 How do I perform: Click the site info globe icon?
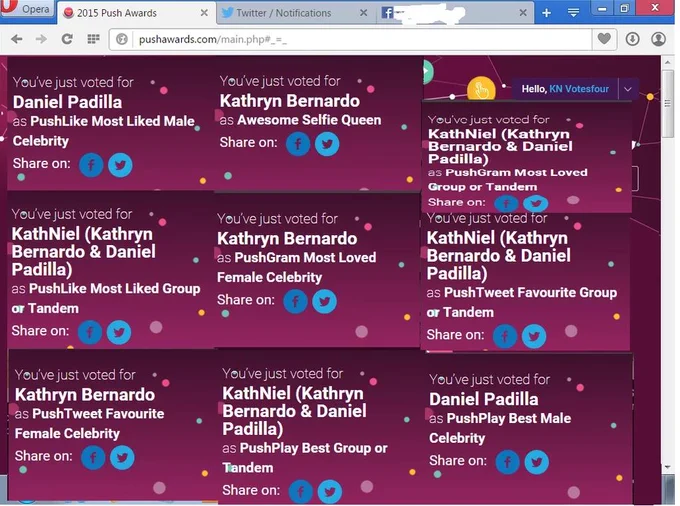[122, 39]
